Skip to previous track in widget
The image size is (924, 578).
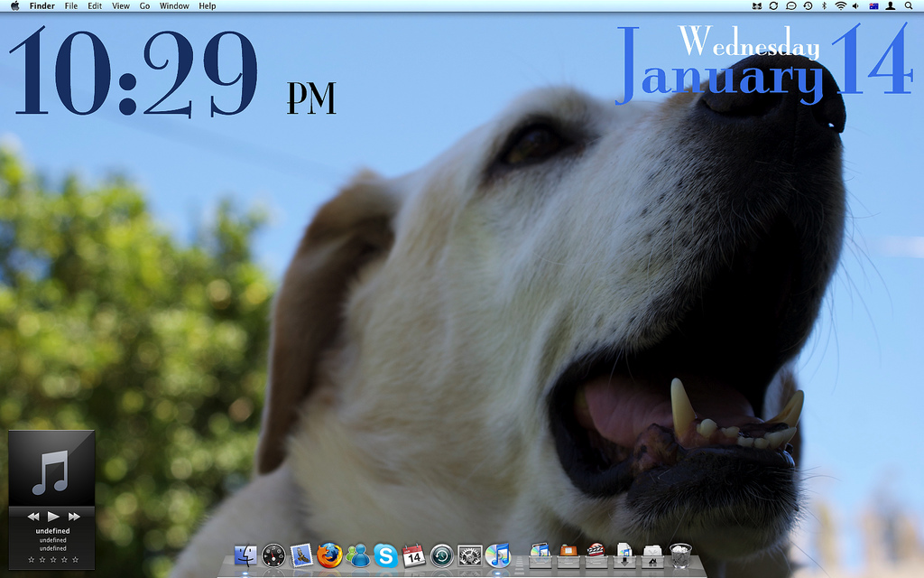33,517
